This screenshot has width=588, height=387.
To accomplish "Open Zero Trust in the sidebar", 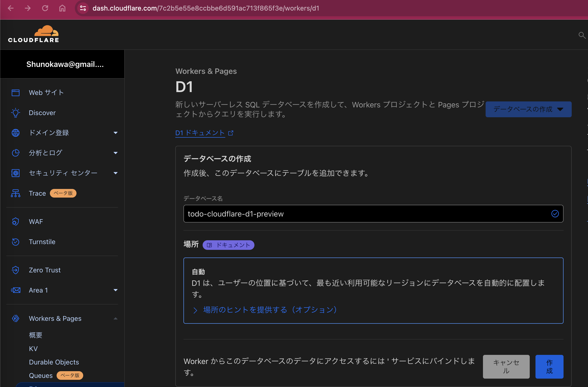I will coord(44,270).
